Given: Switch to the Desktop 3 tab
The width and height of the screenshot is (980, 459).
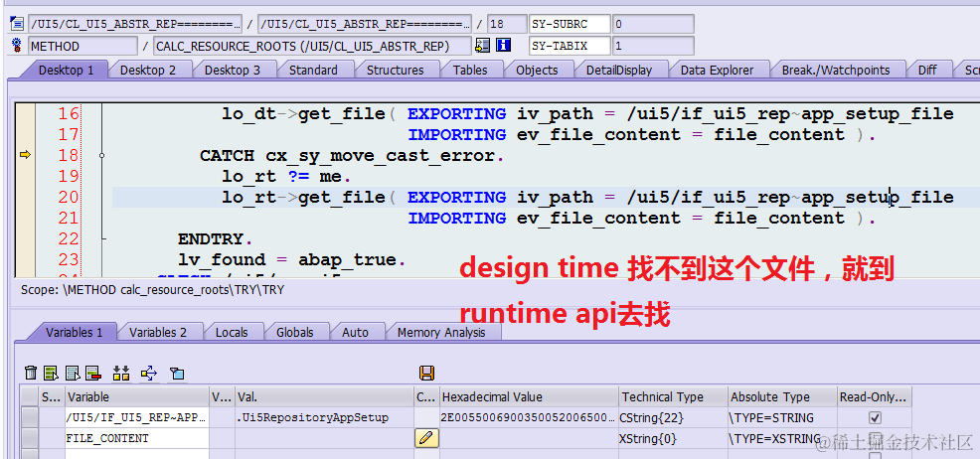Looking at the screenshot, I should coord(232,70).
